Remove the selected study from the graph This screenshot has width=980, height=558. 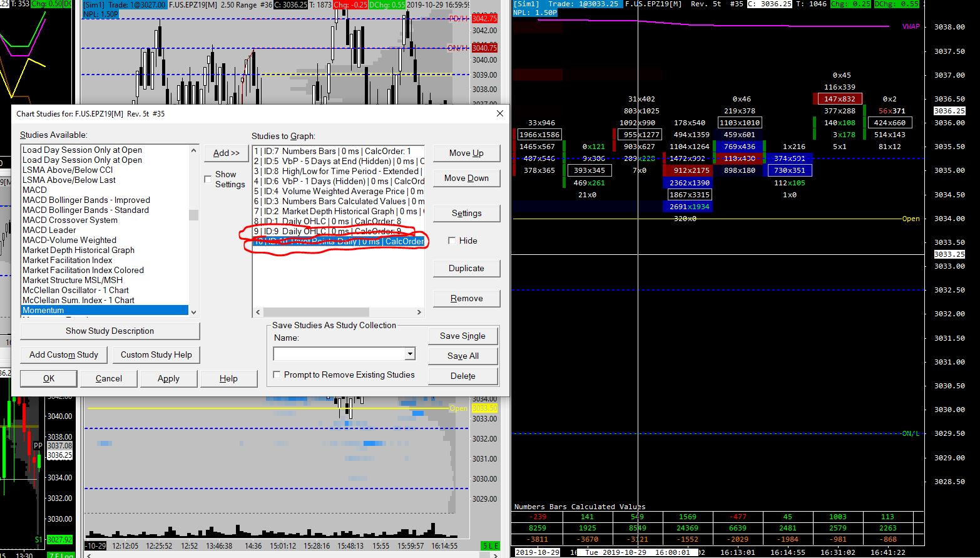pos(466,298)
